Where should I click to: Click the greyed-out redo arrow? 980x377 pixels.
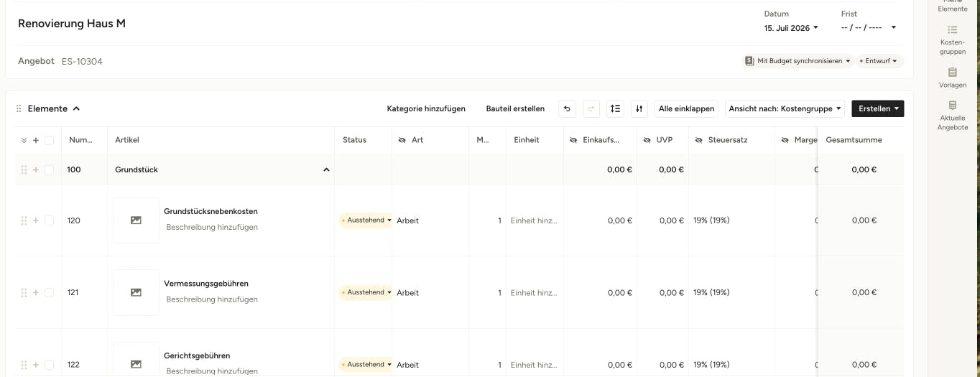coord(591,108)
